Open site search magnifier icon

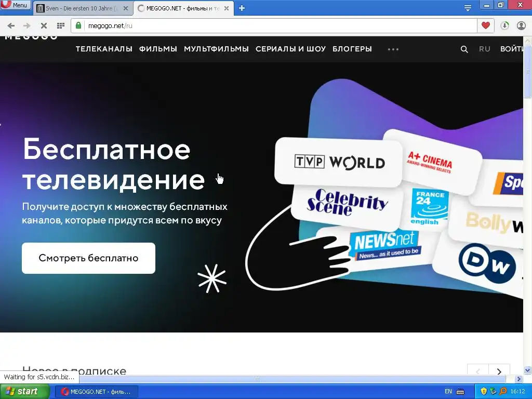[x=464, y=49]
